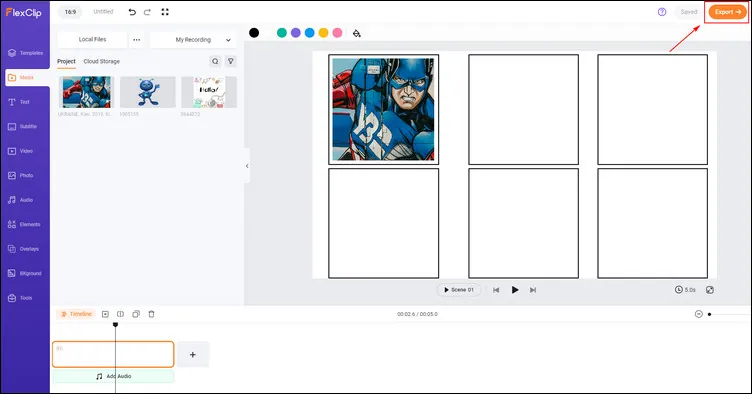Expand the My Recording dropdown

(193, 40)
